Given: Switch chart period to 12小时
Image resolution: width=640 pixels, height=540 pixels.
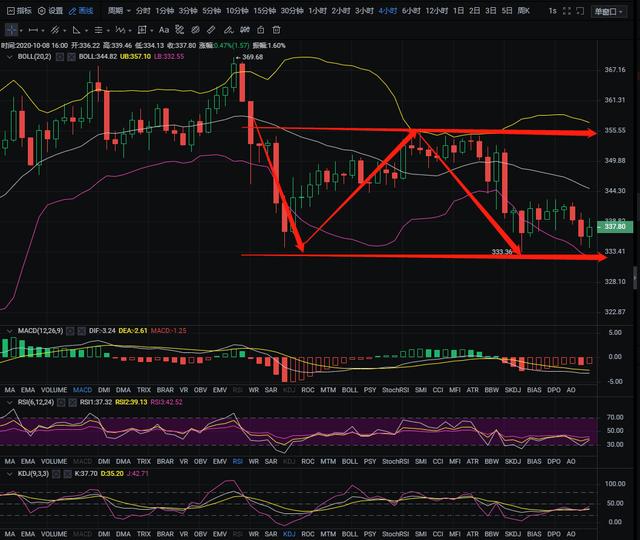Looking at the screenshot, I should coord(436,11).
